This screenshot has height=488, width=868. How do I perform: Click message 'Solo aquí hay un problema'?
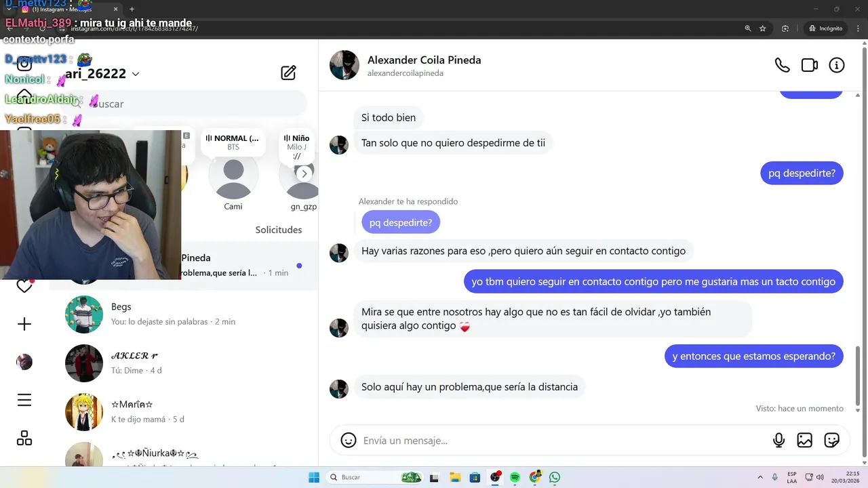click(469, 387)
